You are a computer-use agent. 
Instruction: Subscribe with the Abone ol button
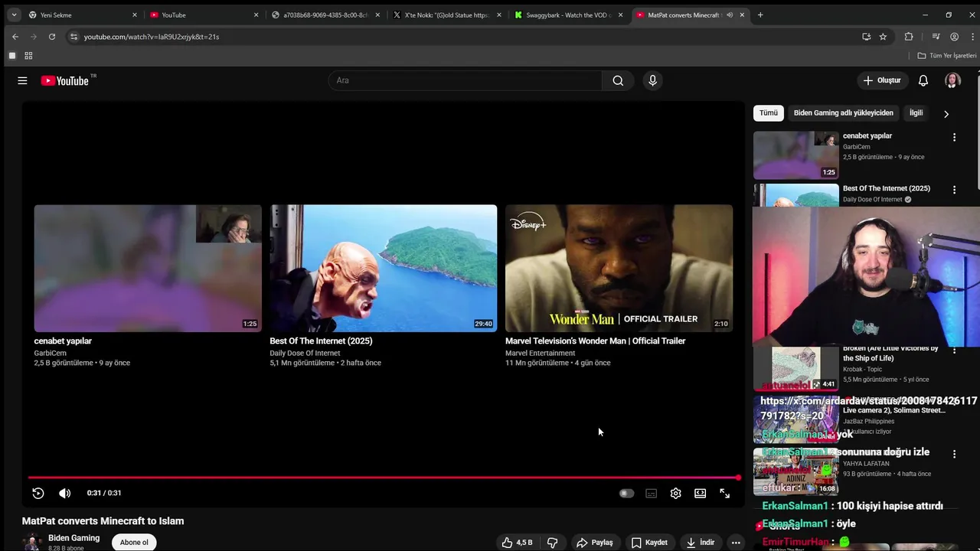pos(134,543)
